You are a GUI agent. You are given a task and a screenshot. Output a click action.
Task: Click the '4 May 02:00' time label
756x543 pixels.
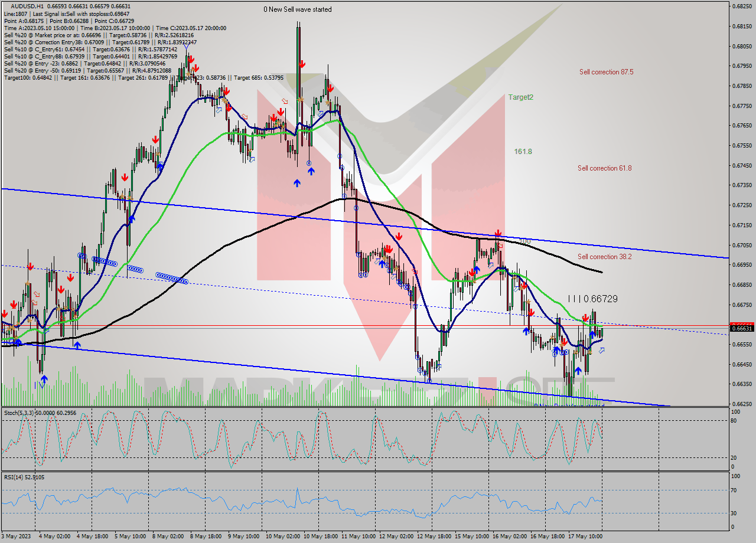point(54,537)
